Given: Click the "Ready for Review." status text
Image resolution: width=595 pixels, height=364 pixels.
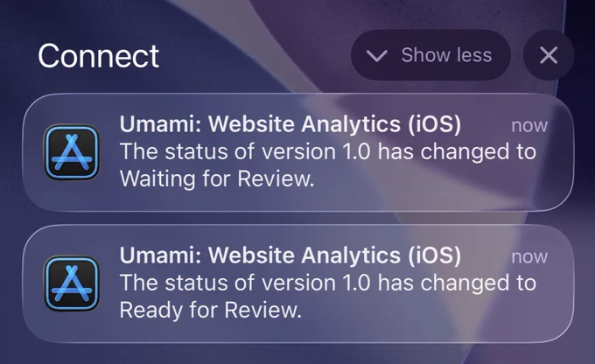Looking at the screenshot, I should [211, 310].
